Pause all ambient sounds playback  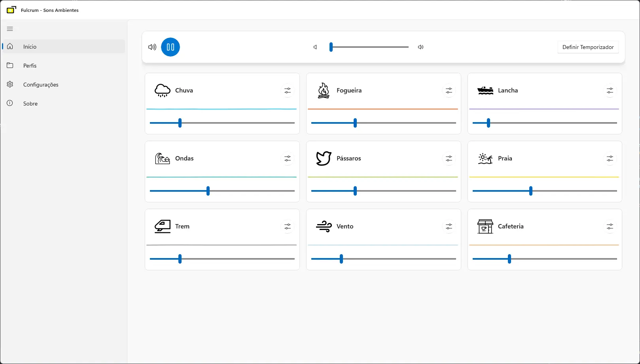(170, 47)
